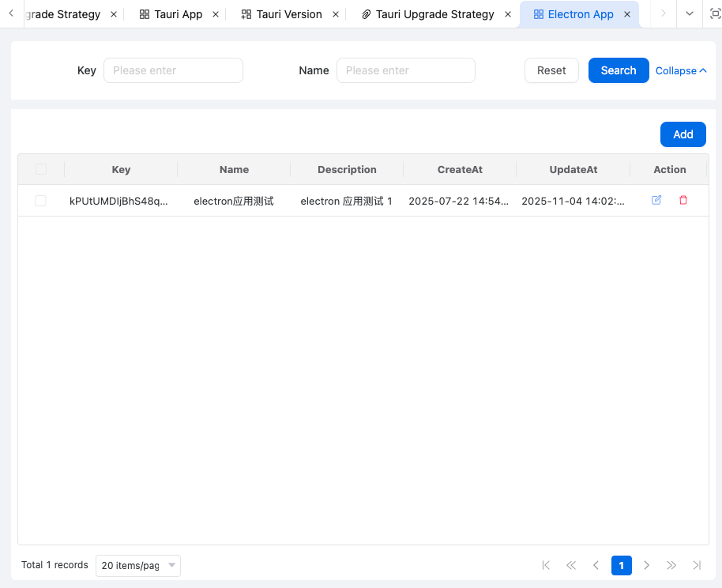Check the kPUtUMDIjBhS48q row checkbox
The height and width of the screenshot is (588, 722).
(x=41, y=201)
